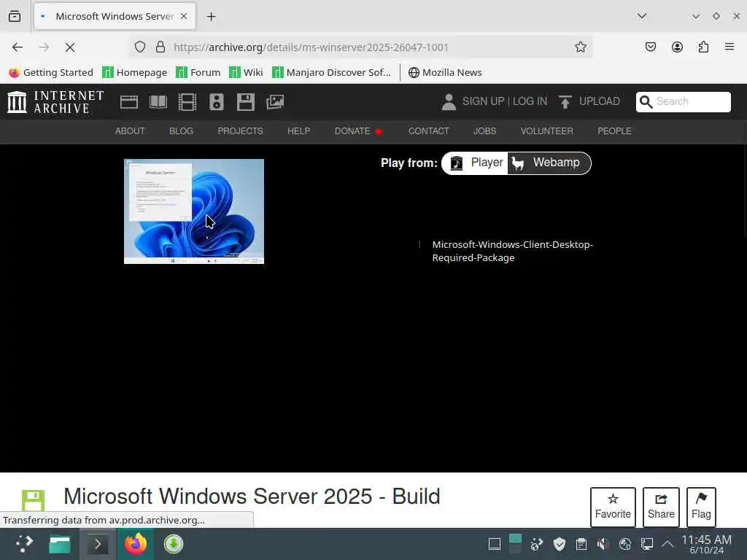Open Mozilla News bookmark
This screenshot has height=560, width=747.
point(445,72)
